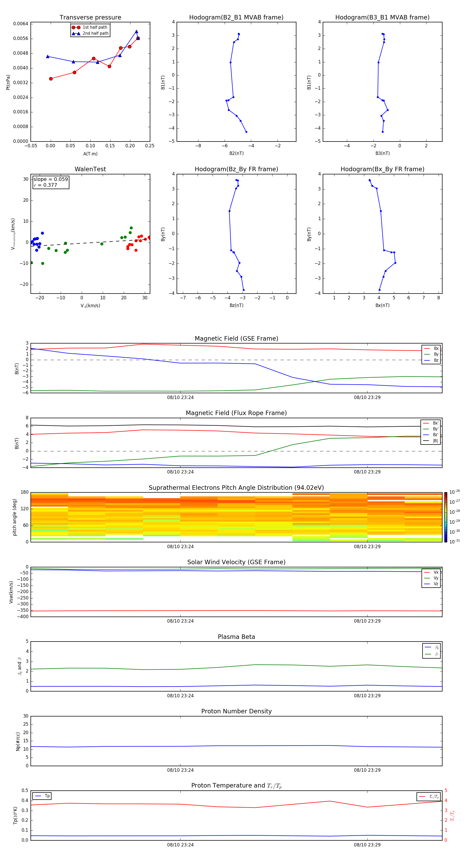This screenshot has width=473, height=868.
Task: Click the "pitch angle (deg)" axis label
Action: pos(14,517)
